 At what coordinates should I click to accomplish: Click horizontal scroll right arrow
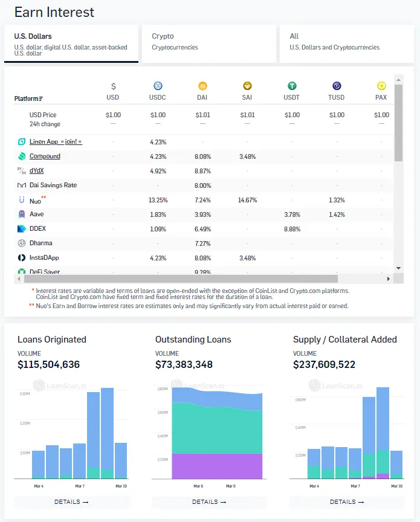coord(389,279)
